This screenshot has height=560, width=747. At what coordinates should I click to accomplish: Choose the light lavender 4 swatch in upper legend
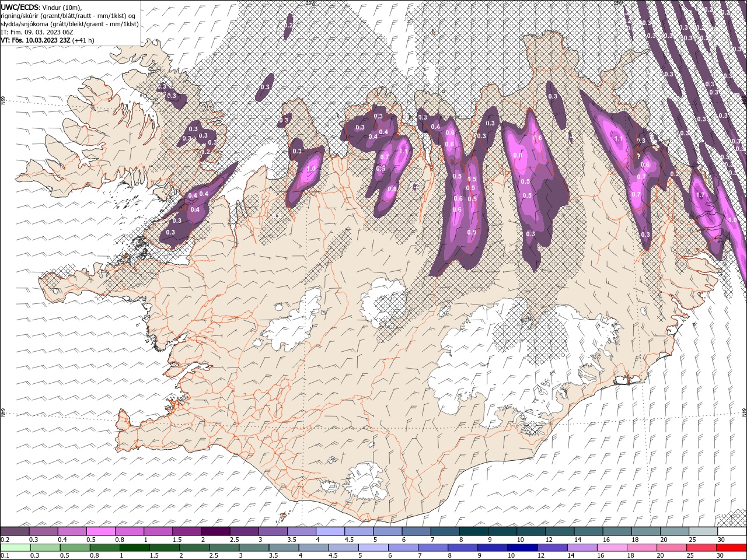click(x=330, y=531)
